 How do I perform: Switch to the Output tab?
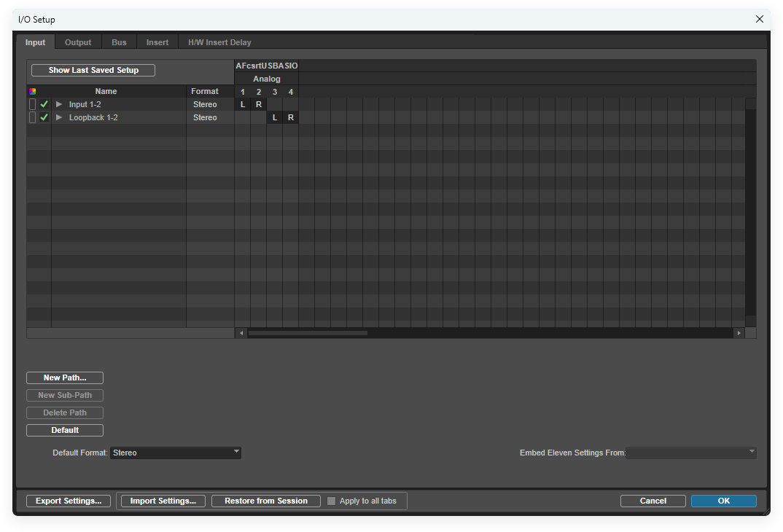[x=78, y=42]
